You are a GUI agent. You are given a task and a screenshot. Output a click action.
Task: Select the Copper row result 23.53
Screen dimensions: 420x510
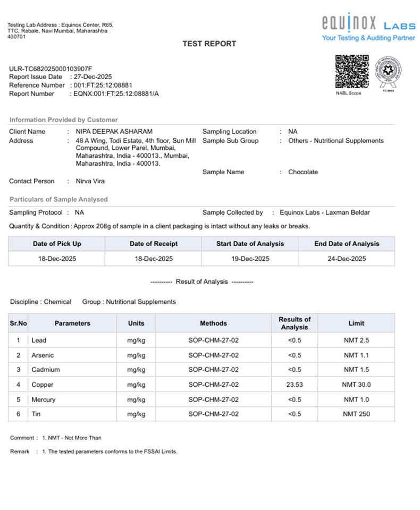point(295,385)
